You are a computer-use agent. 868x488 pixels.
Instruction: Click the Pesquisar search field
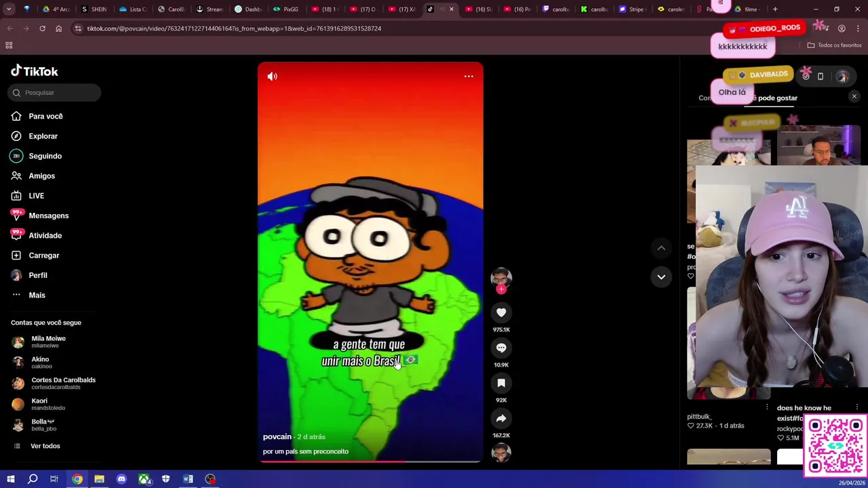tap(56, 92)
